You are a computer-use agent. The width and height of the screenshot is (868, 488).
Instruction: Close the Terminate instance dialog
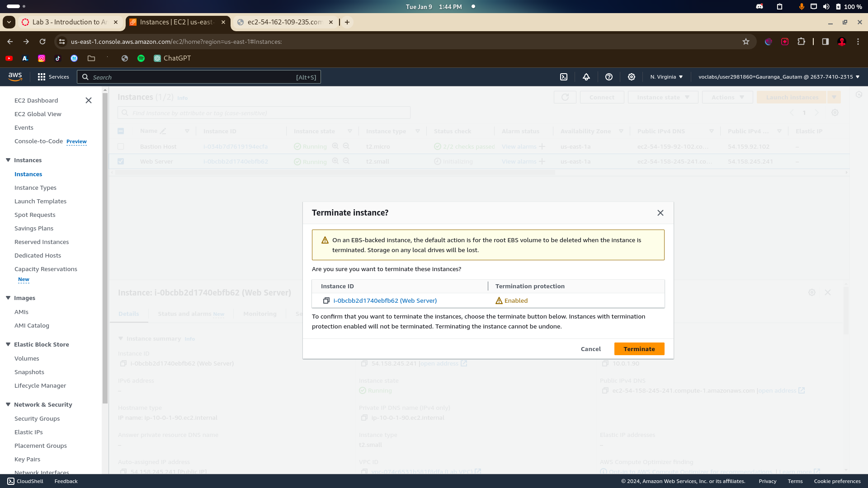[x=660, y=213]
